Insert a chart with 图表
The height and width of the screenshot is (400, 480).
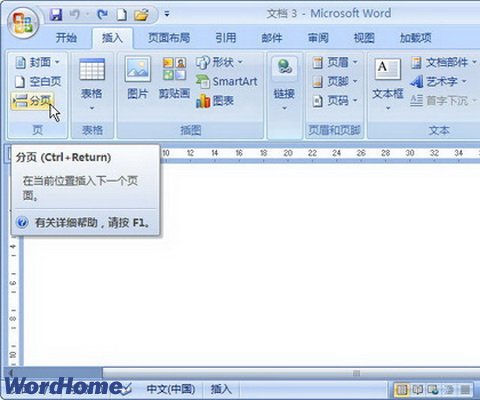coord(215,101)
